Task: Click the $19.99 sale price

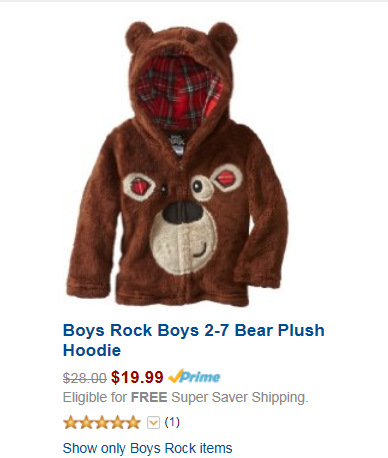Action: point(137,377)
